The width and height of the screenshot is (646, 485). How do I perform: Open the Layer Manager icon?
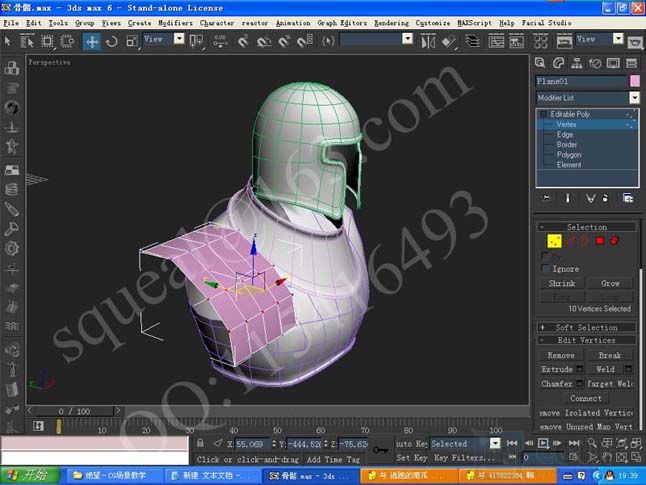(x=472, y=41)
